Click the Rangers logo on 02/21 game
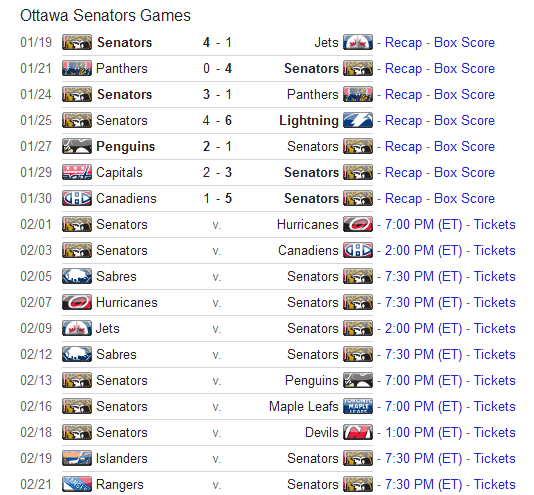 (77, 484)
